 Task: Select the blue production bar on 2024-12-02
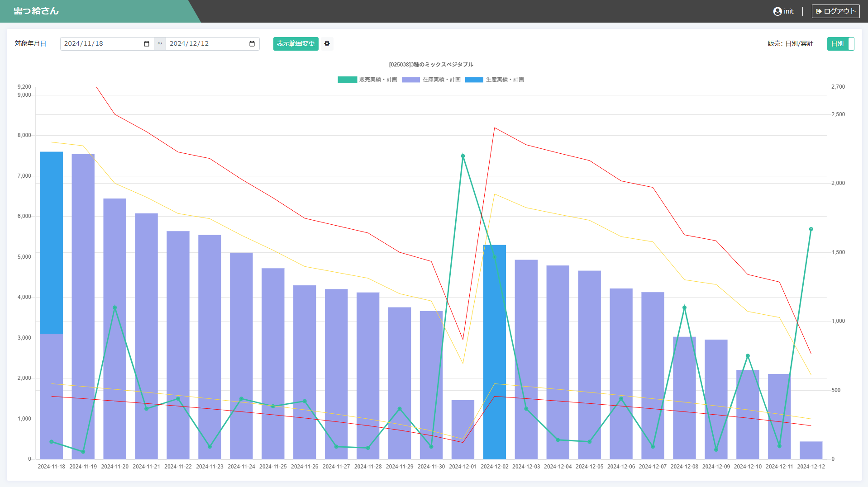pos(494,353)
